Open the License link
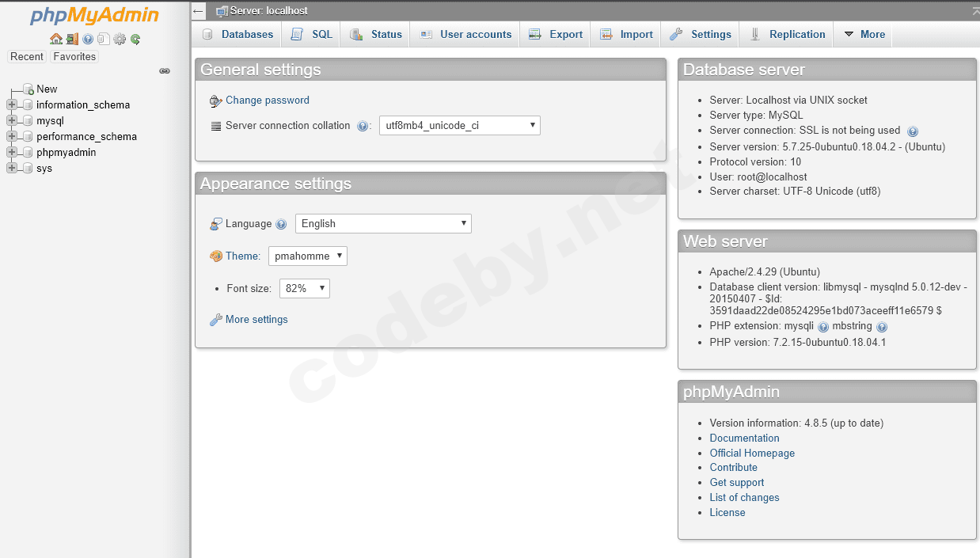Image resolution: width=980 pixels, height=558 pixels. [727, 513]
